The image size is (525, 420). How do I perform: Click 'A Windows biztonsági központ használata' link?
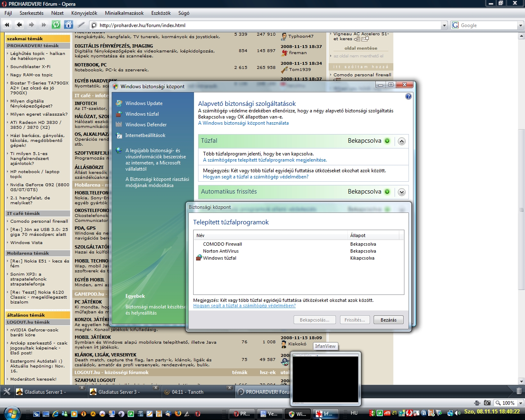click(x=243, y=123)
